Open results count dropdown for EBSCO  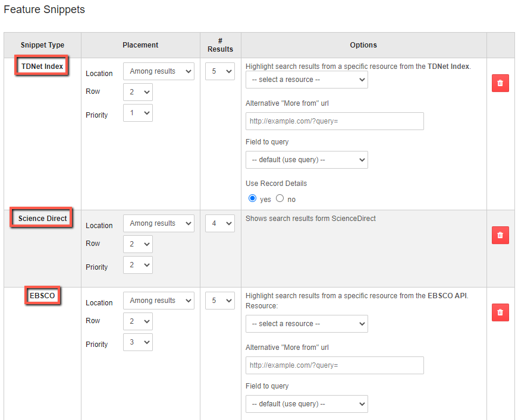click(220, 301)
